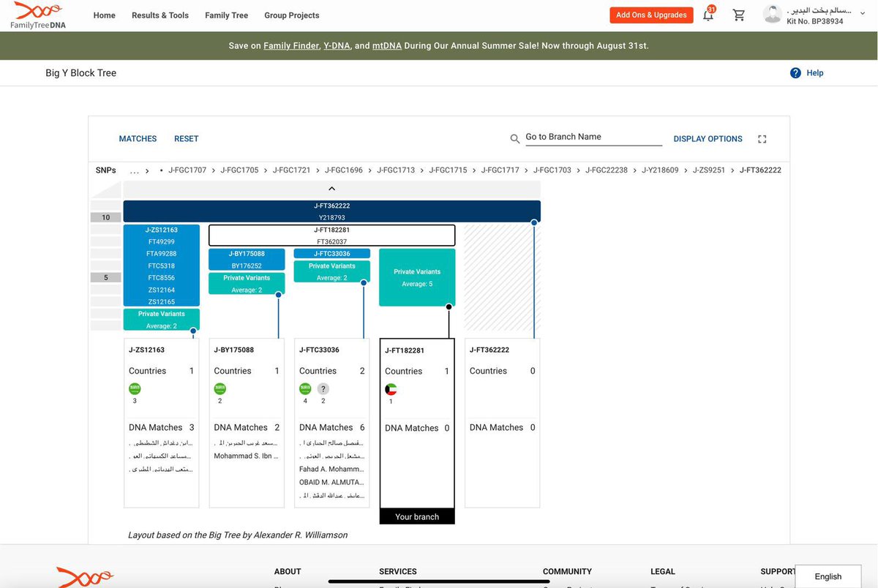This screenshot has height=588, width=878.
Task: Click the white J-FT182281 block
Action: 331,235
